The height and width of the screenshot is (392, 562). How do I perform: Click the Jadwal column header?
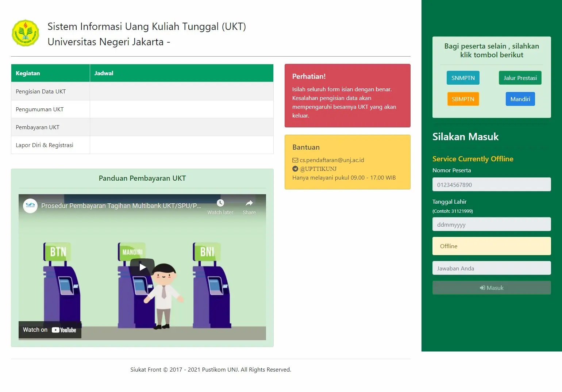pyautogui.click(x=104, y=73)
